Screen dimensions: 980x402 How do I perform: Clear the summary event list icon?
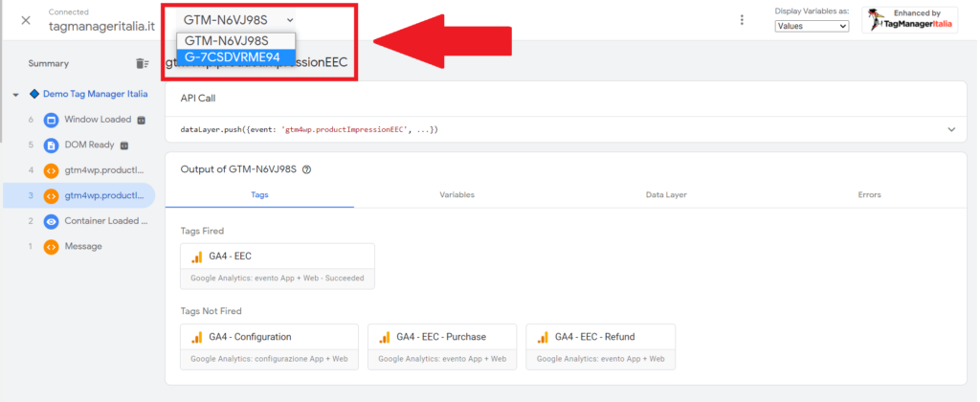tap(143, 64)
